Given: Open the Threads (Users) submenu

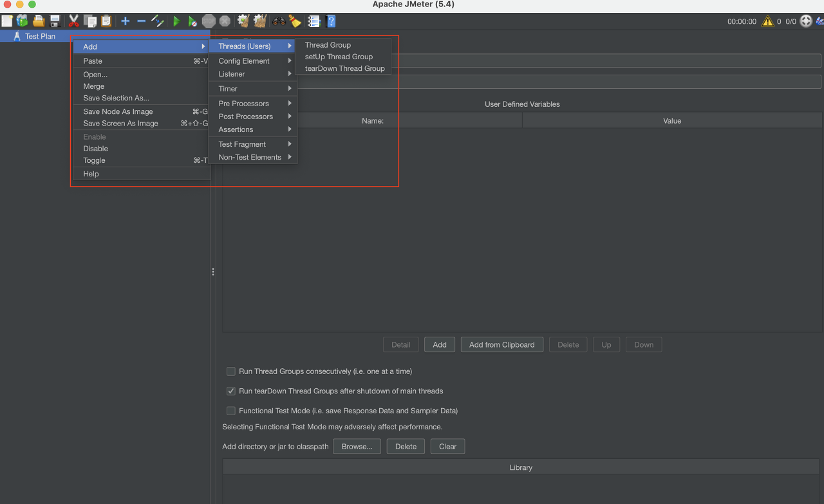Looking at the screenshot, I should point(253,46).
